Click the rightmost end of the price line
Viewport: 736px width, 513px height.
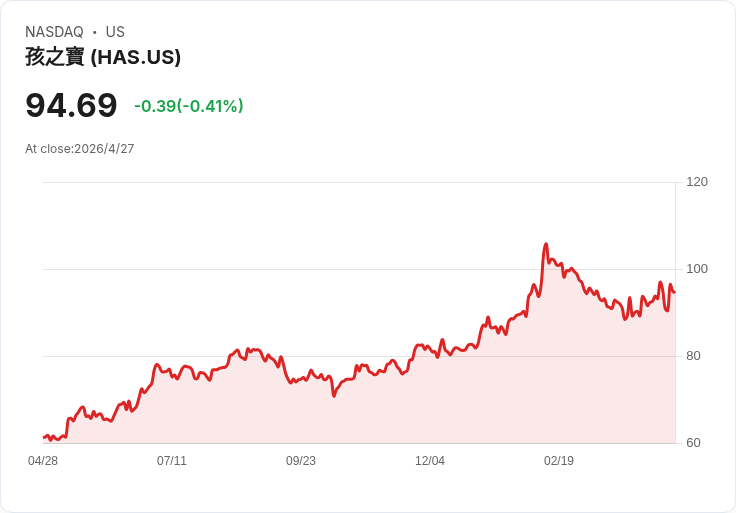674,292
